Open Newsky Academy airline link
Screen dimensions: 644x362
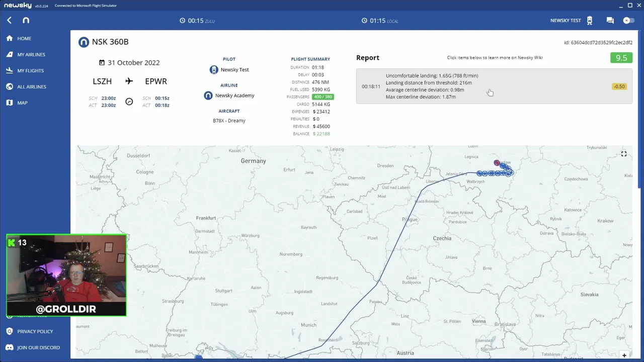(234, 96)
